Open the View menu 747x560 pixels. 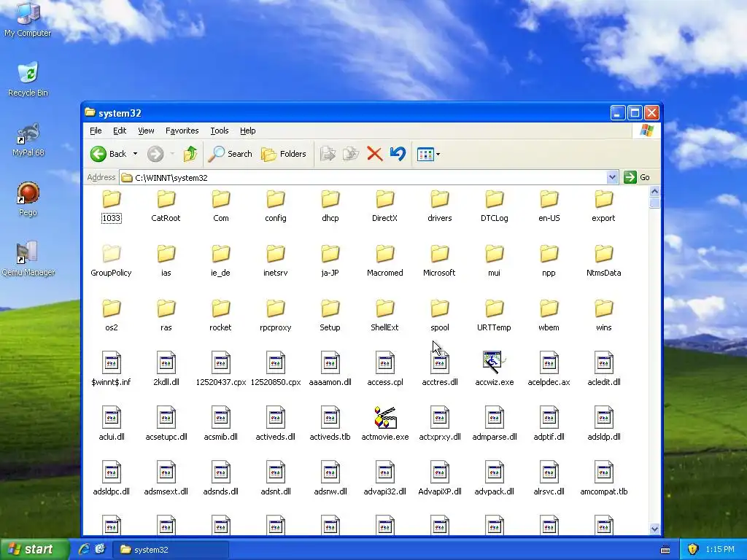pyautogui.click(x=146, y=131)
